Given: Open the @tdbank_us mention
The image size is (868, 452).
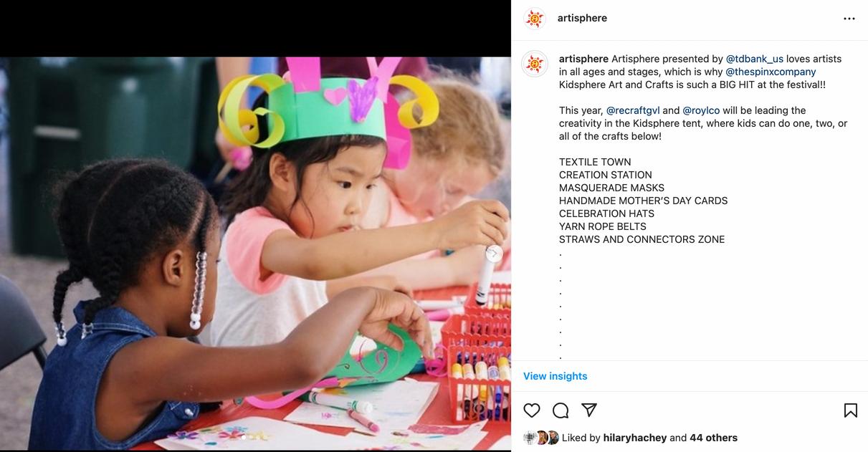Looking at the screenshot, I should (755, 59).
